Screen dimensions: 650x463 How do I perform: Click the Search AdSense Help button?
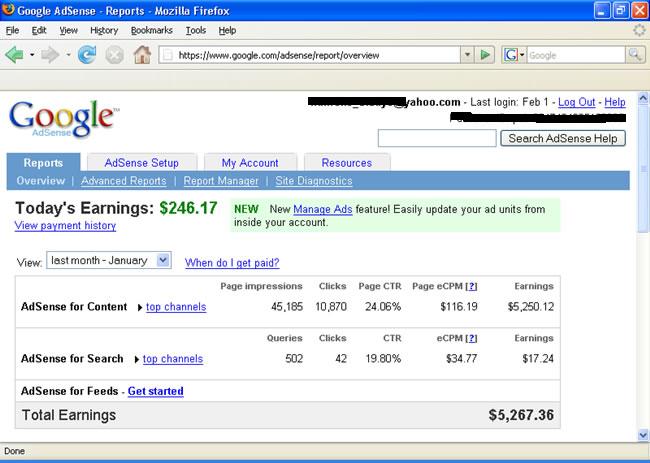(563, 138)
